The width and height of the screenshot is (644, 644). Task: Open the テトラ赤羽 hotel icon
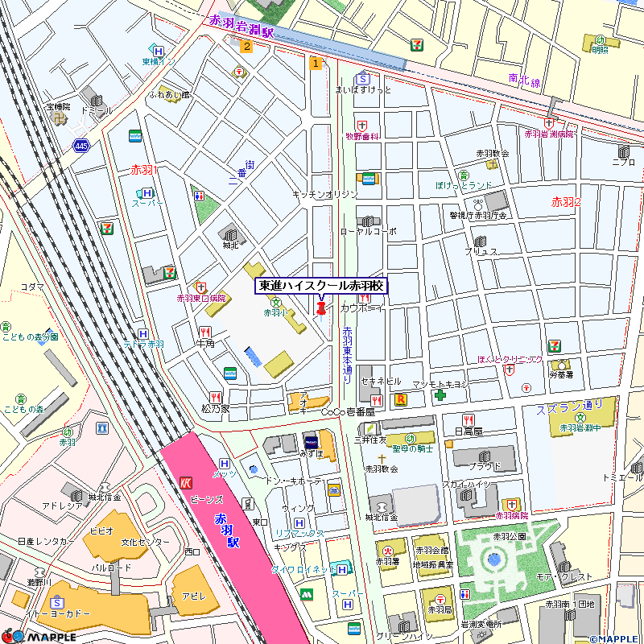coord(142,333)
